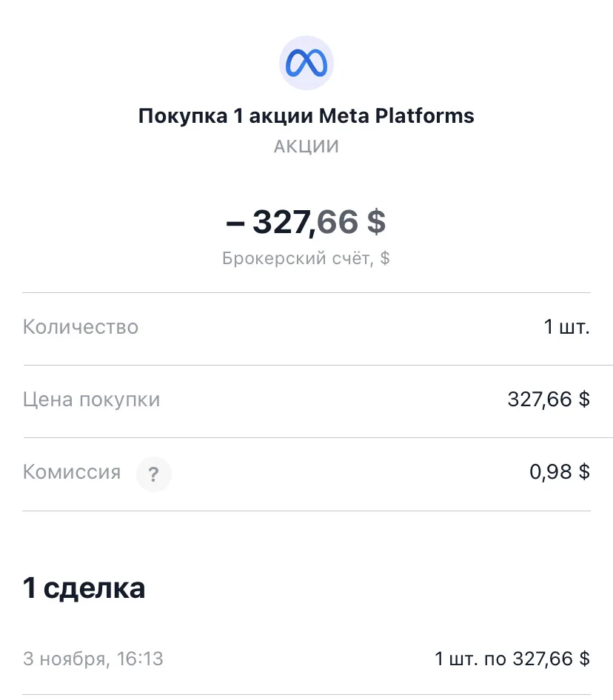Tap the АКЦИИ category label
Screen dimensions: 613x700
(x=306, y=147)
